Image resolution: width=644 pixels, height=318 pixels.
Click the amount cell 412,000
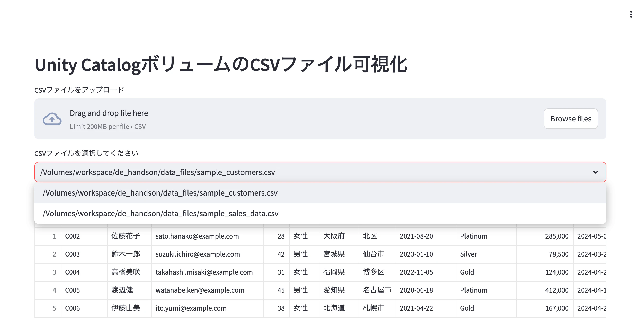[545, 290]
